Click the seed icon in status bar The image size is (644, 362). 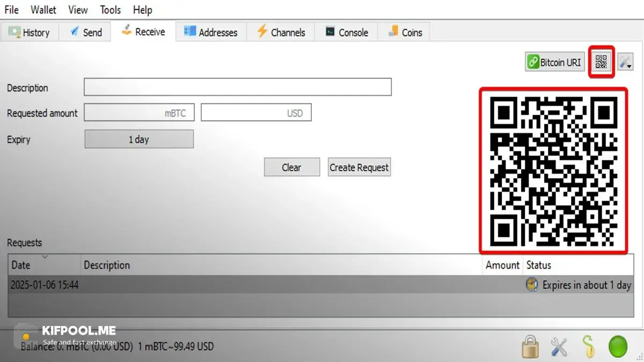pos(589,347)
